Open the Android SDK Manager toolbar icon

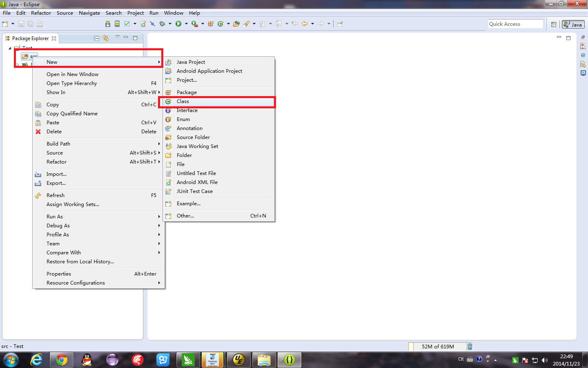click(x=108, y=24)
